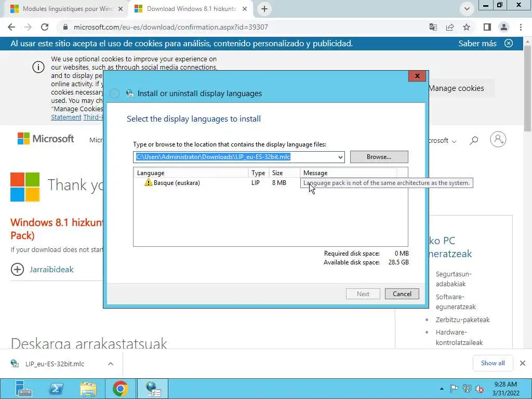Click the site security padlock icon

pyautogui.click(x=65, y=27)
